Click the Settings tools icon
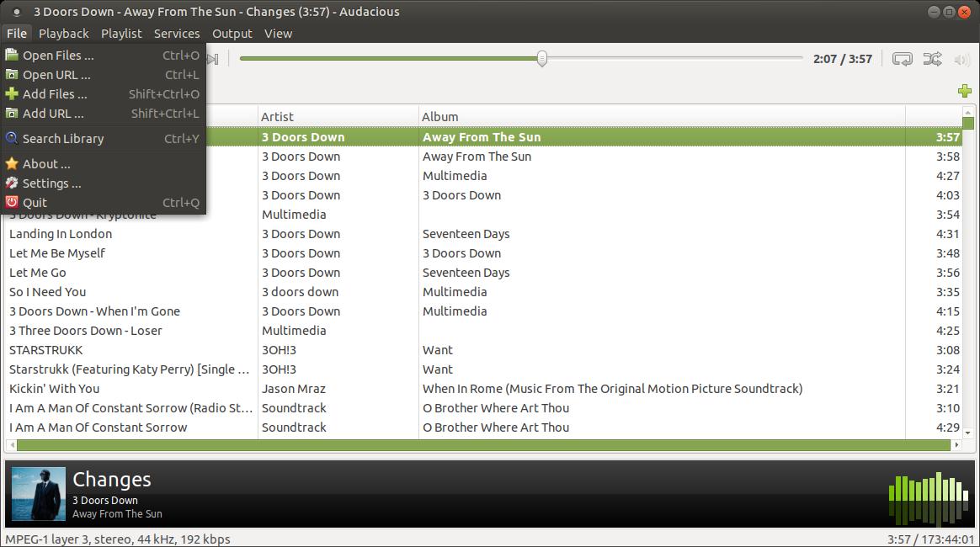The height and width of the screenshot is (547, 980). click(x=11, y=183)
